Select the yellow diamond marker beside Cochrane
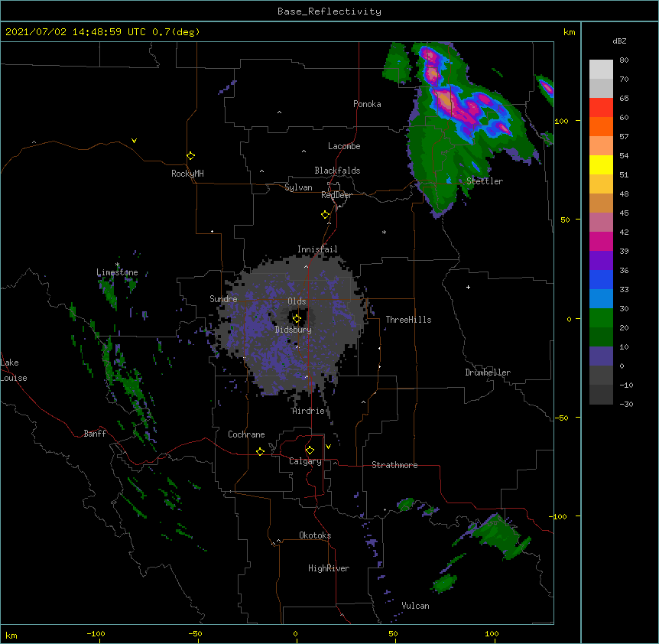This screenshot has height=644, width=659. [x=260, y=451]
